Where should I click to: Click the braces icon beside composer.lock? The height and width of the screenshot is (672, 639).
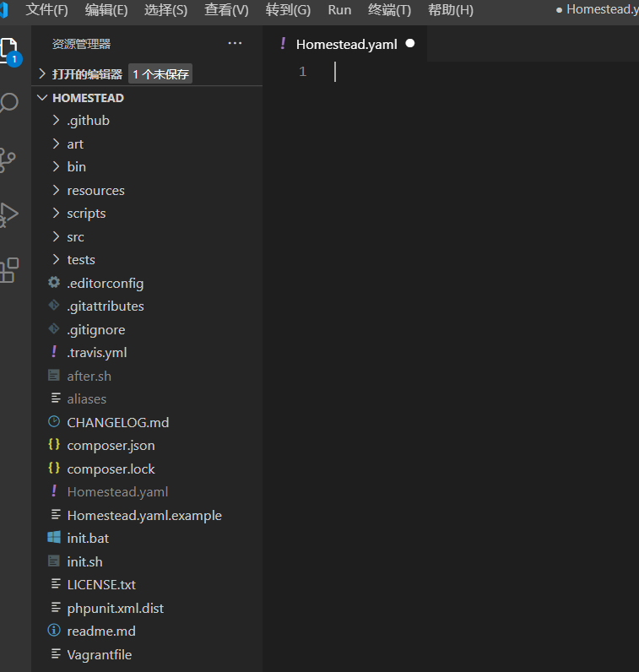click(x=54, y=468)
